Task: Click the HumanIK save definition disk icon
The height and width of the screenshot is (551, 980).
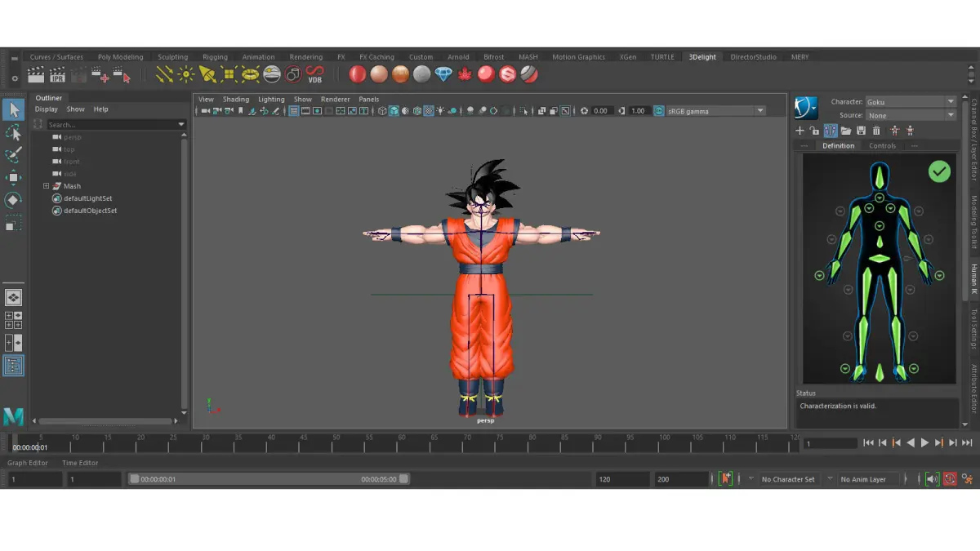Action: tap(861, 131)
